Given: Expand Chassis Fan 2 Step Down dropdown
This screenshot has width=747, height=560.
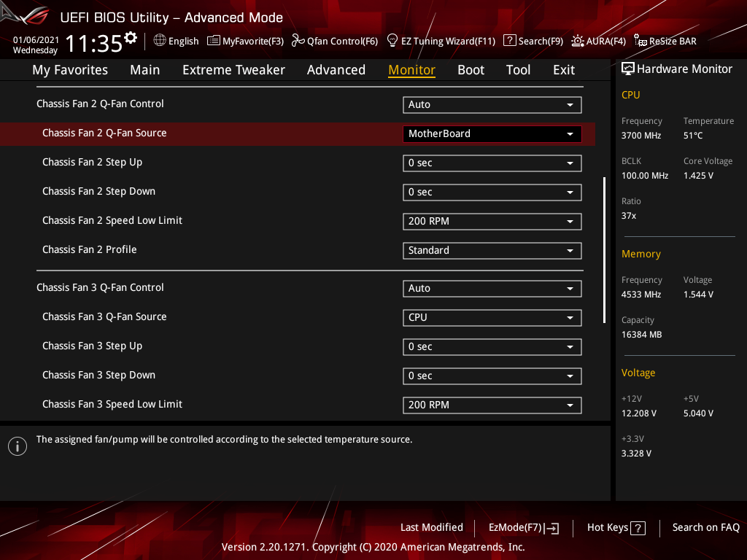Looking at the screenshot, I should tap(492, 192).
